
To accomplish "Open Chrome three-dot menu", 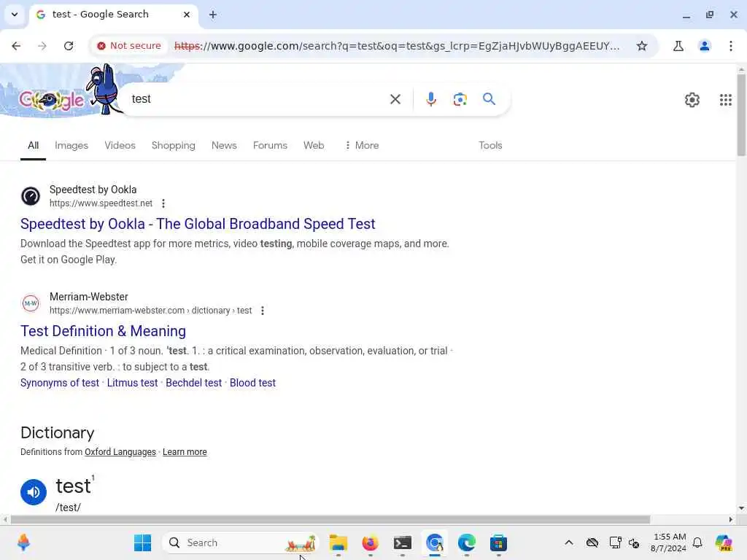I will [x=730, y=46].
